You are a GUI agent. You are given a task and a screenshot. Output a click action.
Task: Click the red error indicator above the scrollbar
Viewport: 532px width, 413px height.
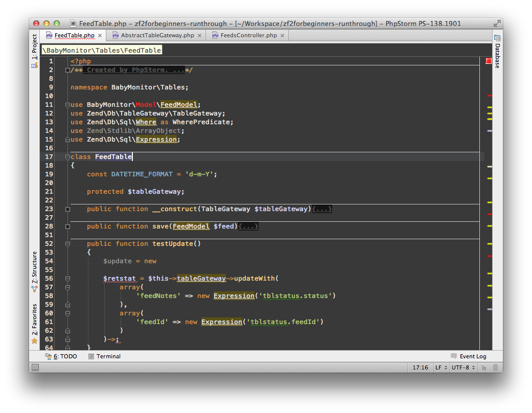click(488, 60)
